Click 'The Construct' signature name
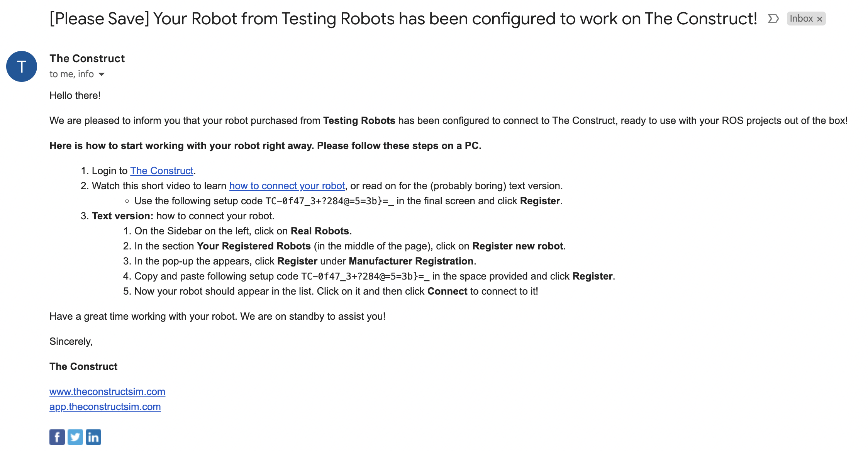 (x=83, y=366)
